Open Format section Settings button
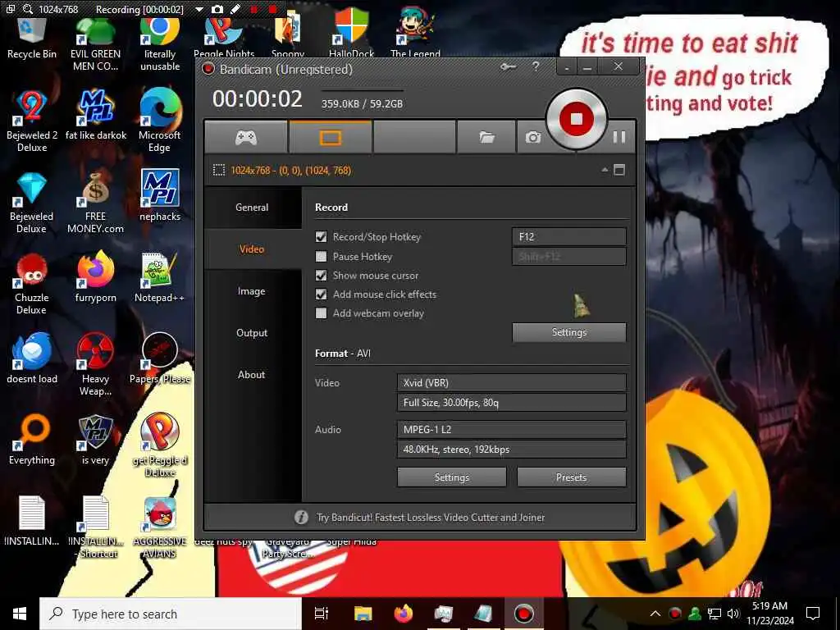The image size is (840, 630). click(x=452, y=477)
